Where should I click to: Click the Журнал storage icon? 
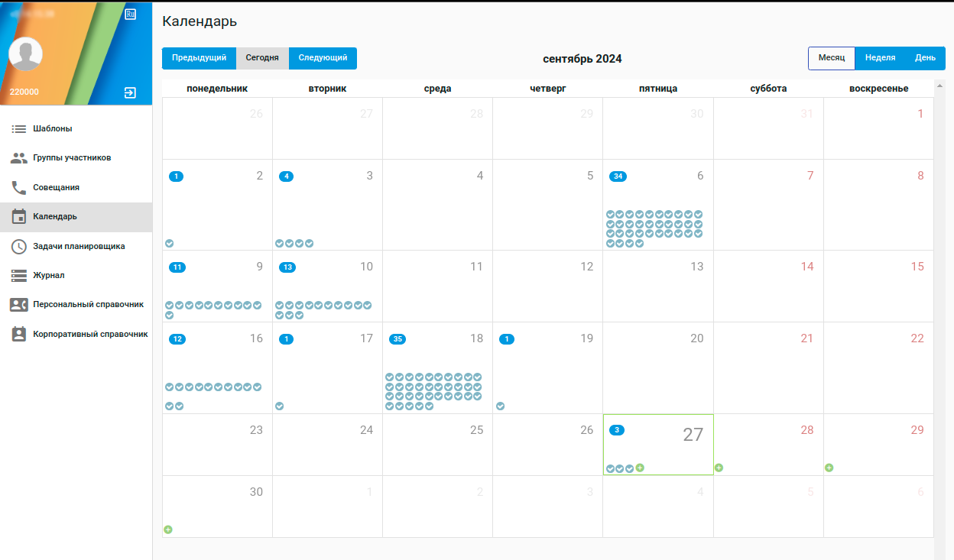point(19,275)
